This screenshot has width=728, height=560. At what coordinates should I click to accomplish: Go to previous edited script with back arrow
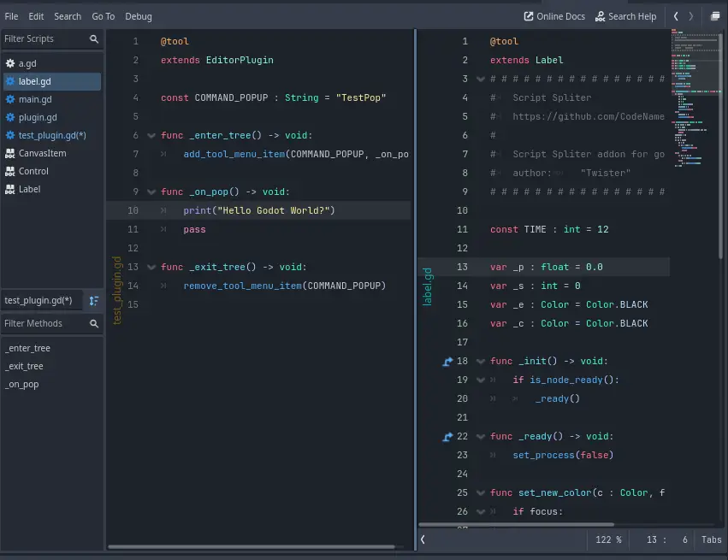[x=676, y=16]
